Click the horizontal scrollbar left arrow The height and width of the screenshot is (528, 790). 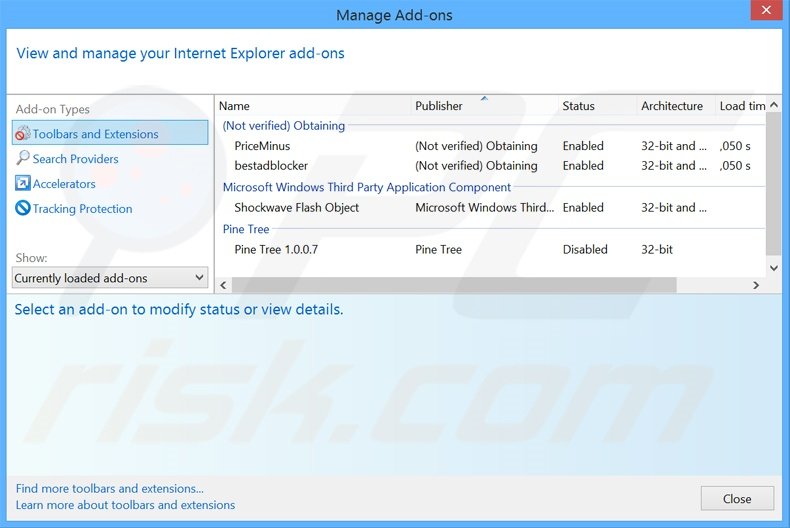pyautogui.click(x=223, y=285)
